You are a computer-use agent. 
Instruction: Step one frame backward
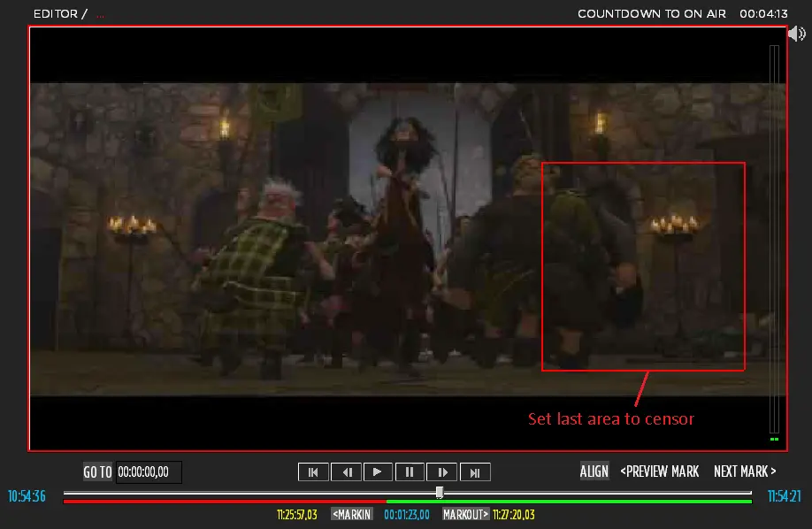[x=346, y=472]
